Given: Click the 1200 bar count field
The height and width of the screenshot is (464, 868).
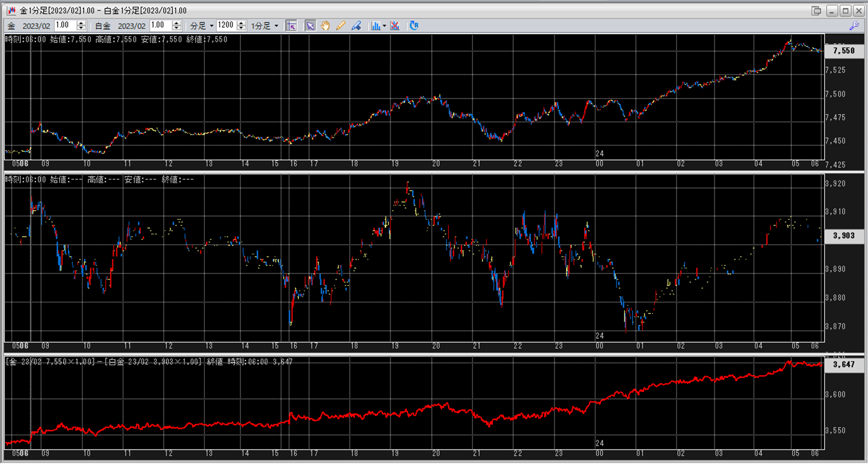Looking at the screenshot, I should 226,26.
